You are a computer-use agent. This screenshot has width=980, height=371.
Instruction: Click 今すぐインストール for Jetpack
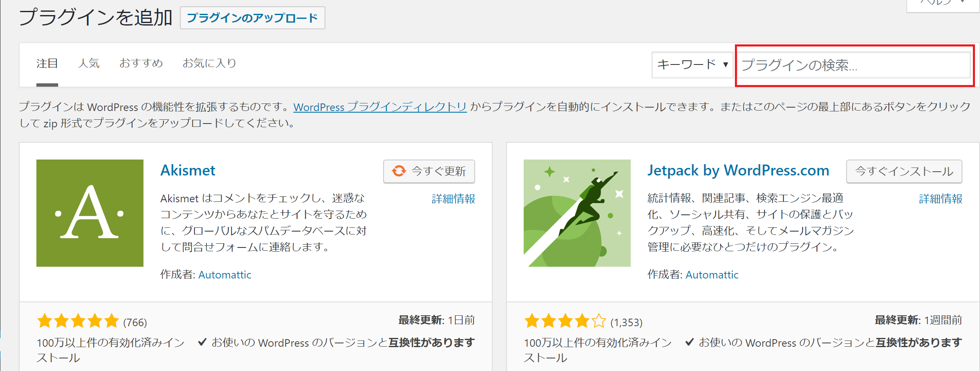904,171
